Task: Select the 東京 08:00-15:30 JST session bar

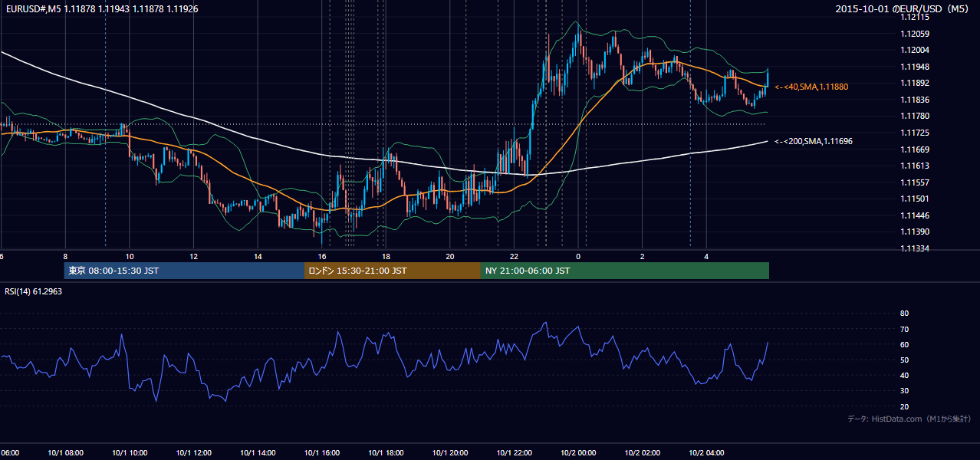Action: 184,271
